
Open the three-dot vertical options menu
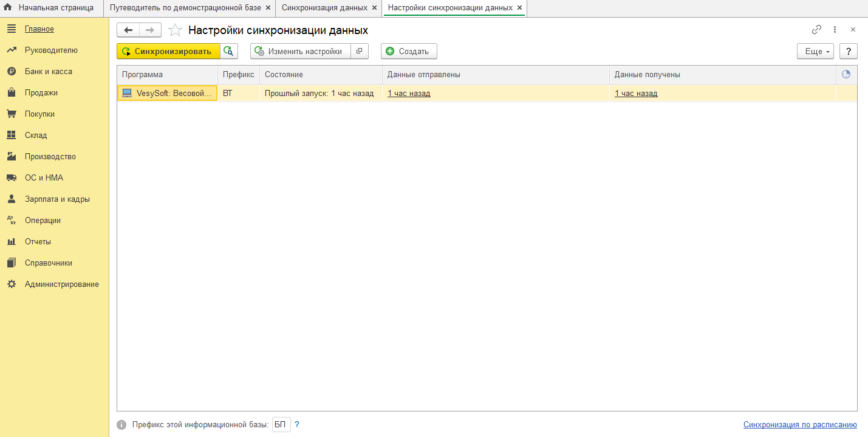[x=835, y=30]
